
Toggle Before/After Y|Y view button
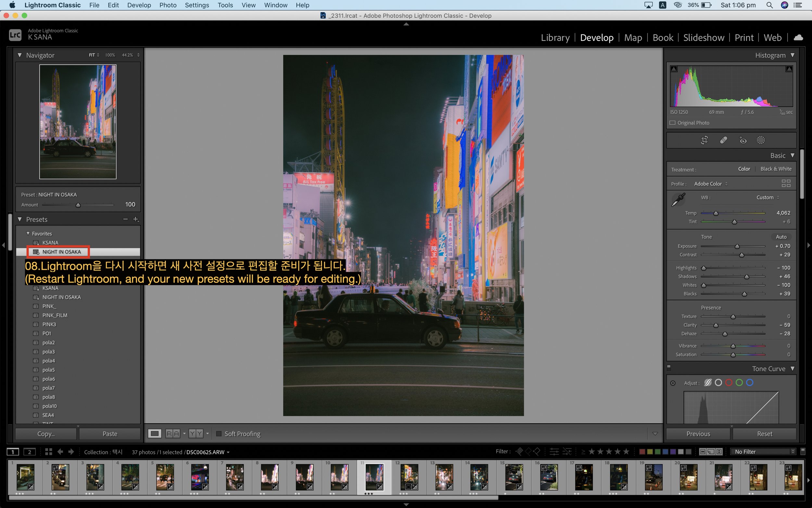pyautogui.click(x=196, y=434)
